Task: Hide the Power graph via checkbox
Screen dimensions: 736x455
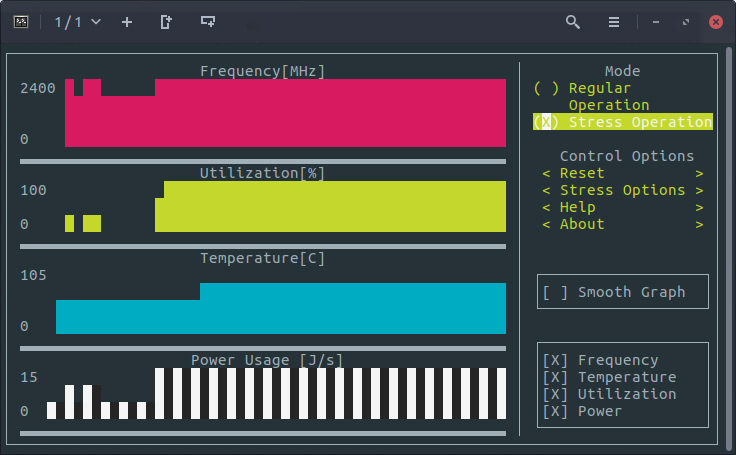Action: click(x=555, y=411)
